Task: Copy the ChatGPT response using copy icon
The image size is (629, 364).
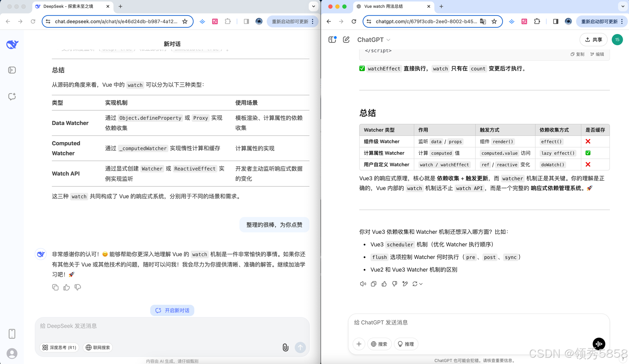Action: coord(373,284)
